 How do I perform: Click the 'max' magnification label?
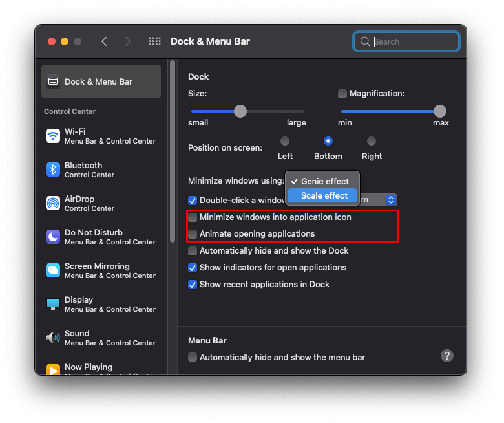[x=441, y=122]
